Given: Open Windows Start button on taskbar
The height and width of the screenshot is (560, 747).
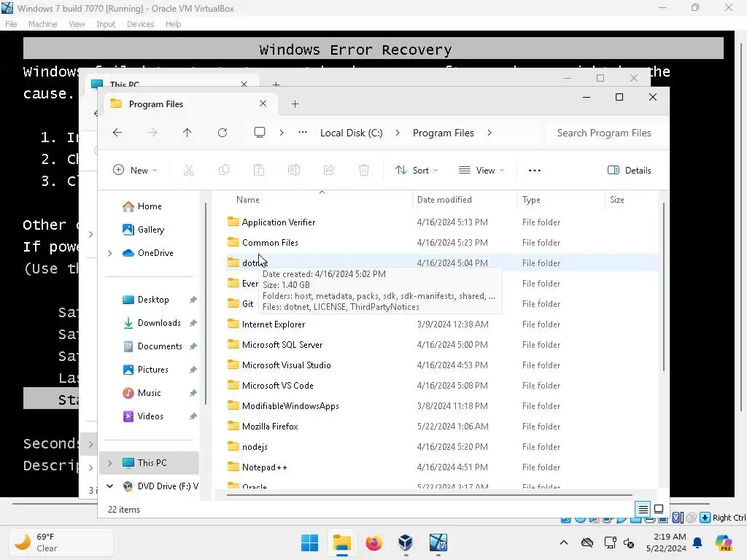Looking at the screenshot, I should pyautogui.click(x=309, y=542).
